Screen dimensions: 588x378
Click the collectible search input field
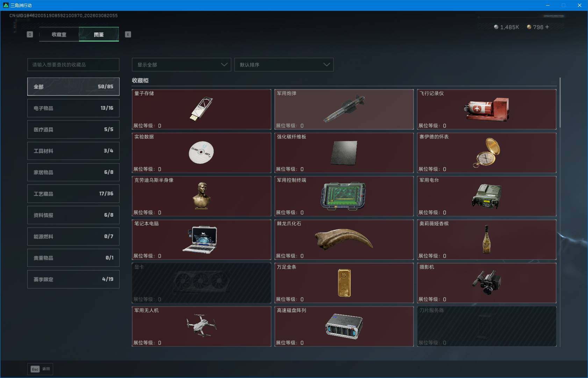[73, 65]
